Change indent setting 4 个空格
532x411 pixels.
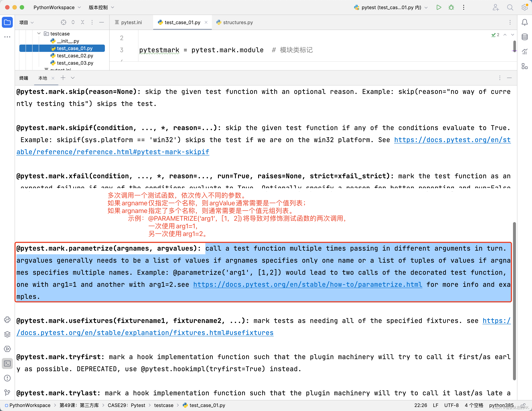coord(474,405)
